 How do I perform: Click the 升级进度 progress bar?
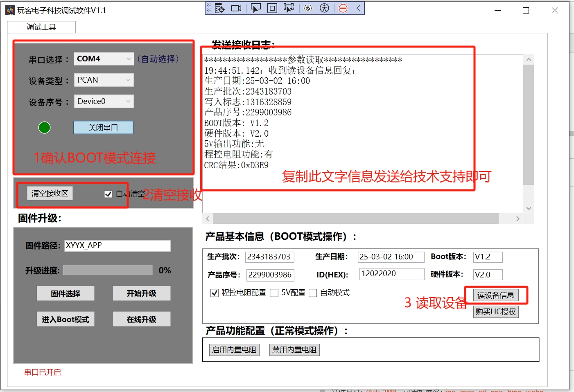[x=108, y=270]
